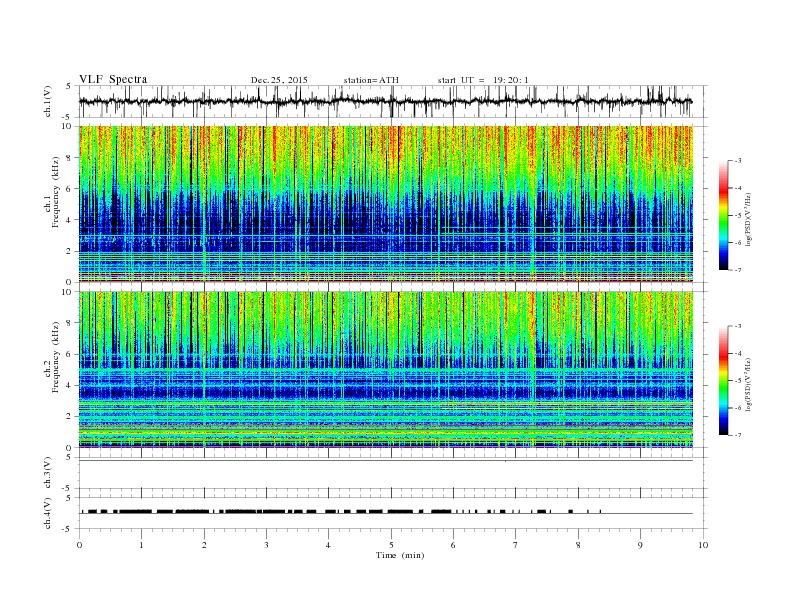
Task: Click the ch.1 'Frequency (kHz)' axis label
Action: [x=55, y=192]
